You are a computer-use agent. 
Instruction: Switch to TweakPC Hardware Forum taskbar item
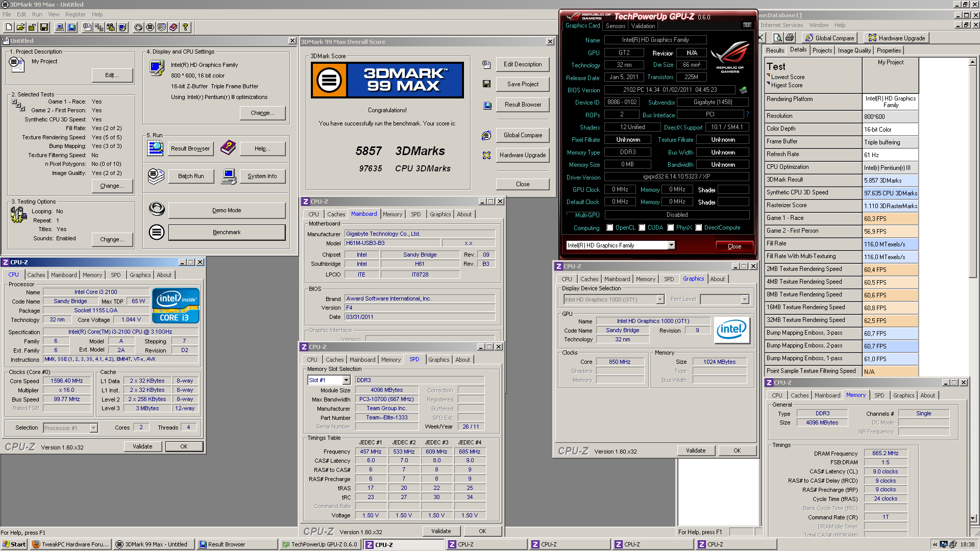coord(71,544)
